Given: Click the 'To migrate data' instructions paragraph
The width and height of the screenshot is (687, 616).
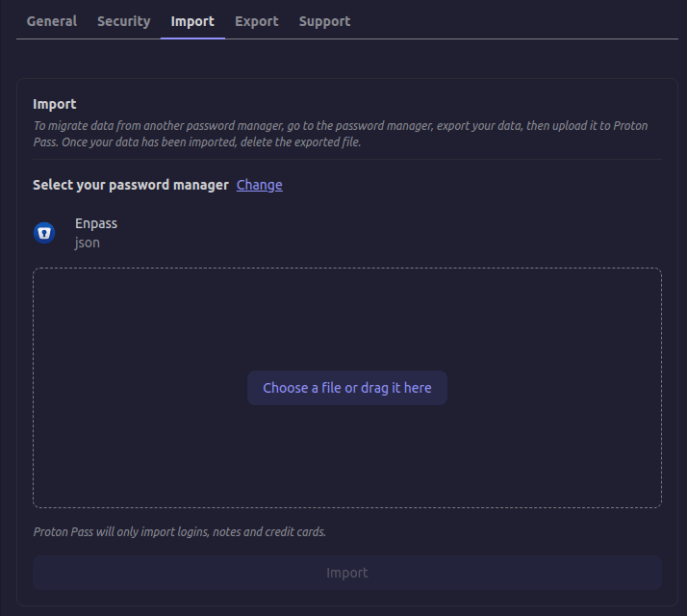Looking at the screenshot, I should 341,134.
